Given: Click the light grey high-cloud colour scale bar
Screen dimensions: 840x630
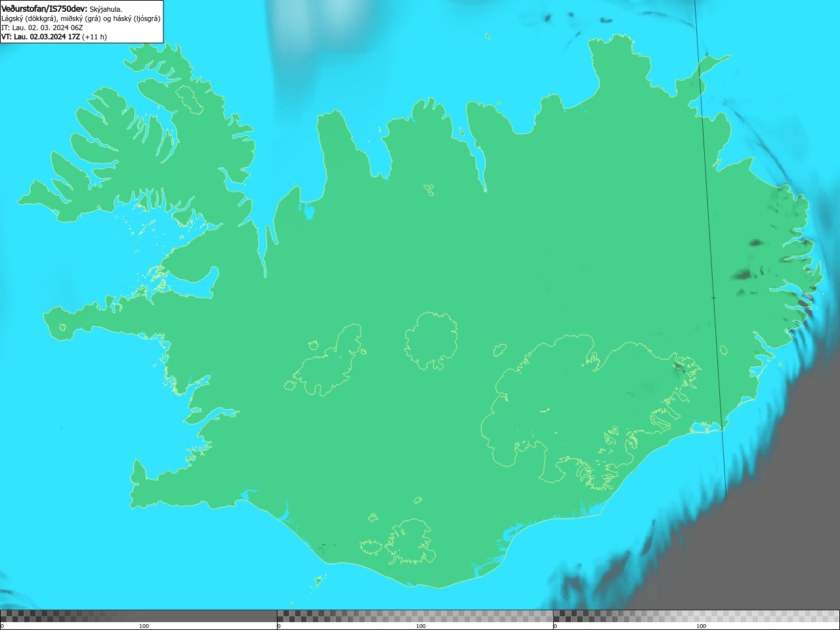Looking at the screenshot, I should [x=696, y=616].
